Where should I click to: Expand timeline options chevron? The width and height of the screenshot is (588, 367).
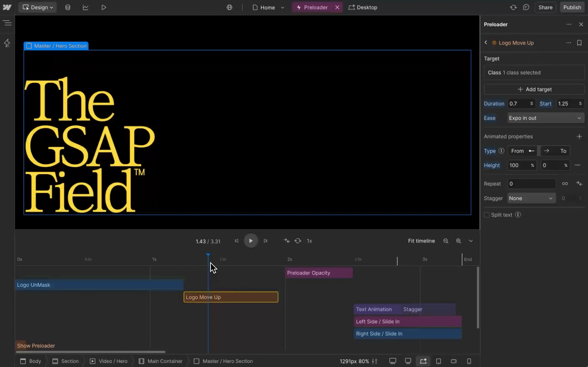pos(471,241)
